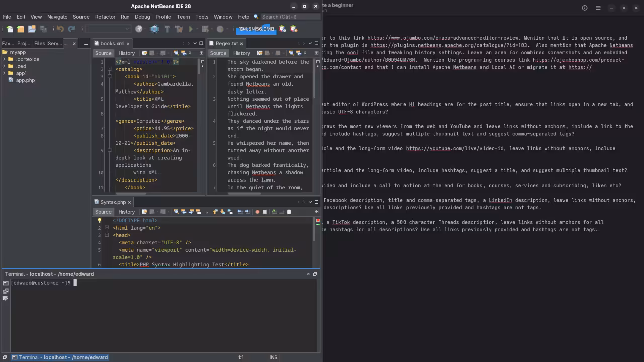This screenshot has height=362, width=644.
Task: Run the project with the green play icon
Action: click(x=190, y=29)
